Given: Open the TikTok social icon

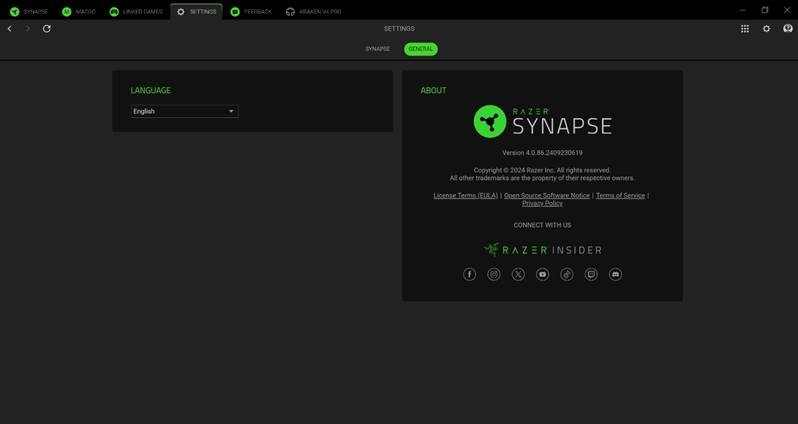Looking at the screenshot, I should 566,274.
